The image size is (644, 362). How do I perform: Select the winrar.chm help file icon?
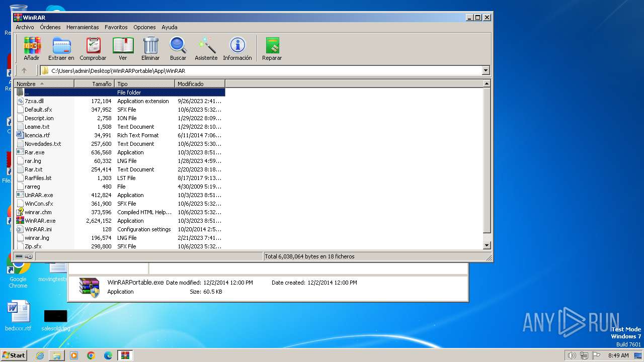point(20,212)
